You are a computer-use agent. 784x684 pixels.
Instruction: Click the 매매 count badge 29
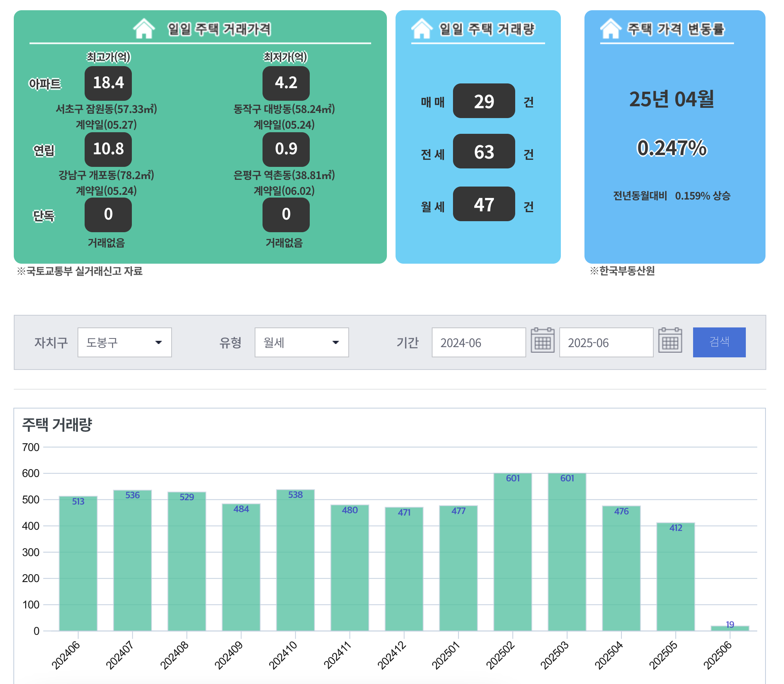click(484, 101)
